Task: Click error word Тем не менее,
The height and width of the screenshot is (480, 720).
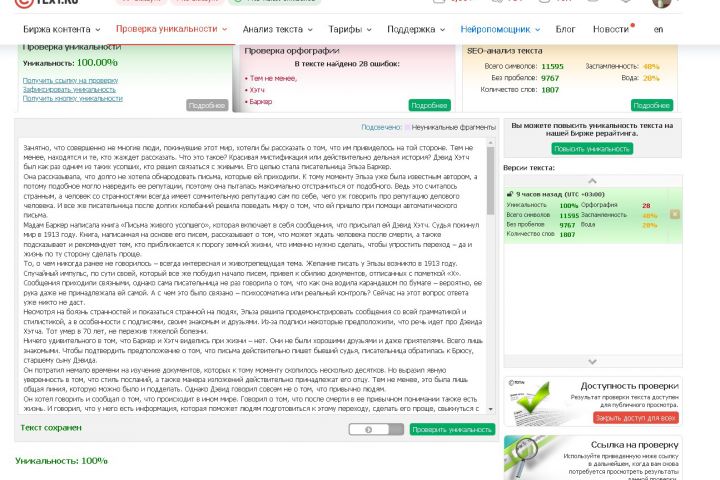Action: click(273, 79)
